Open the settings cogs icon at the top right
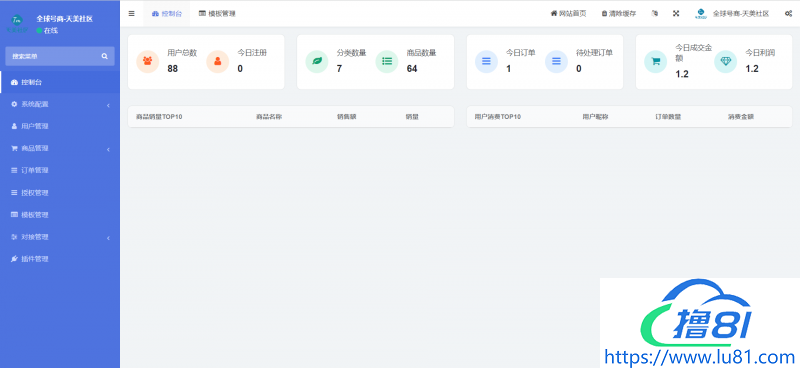 coord(788,14)
